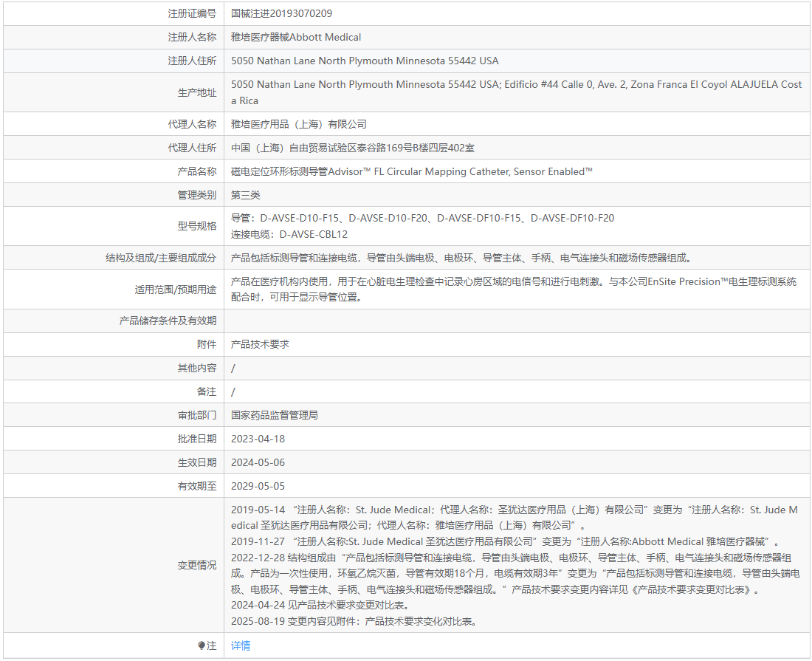Image resolution: width=812 pixels, height=661 pixels.
Task: Click the 注册人名称 label
Action: click(x=192, y=38)
